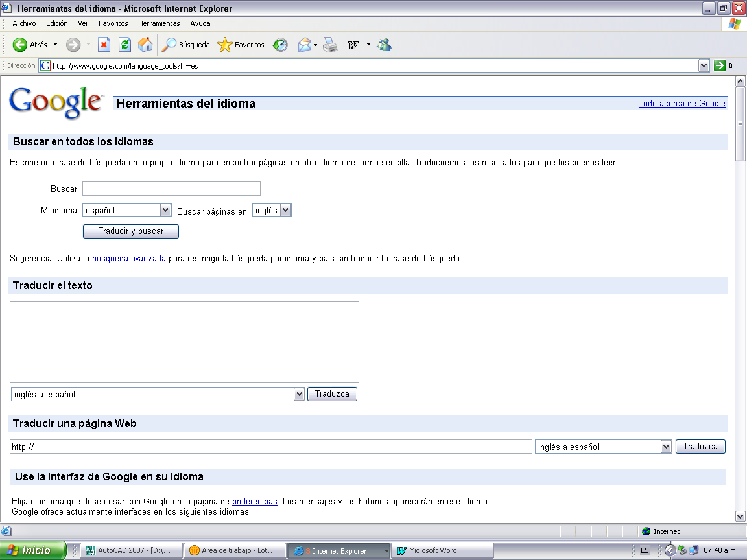
Task: Open the Mi idioma español dropdown
Action: click(126, 210)
